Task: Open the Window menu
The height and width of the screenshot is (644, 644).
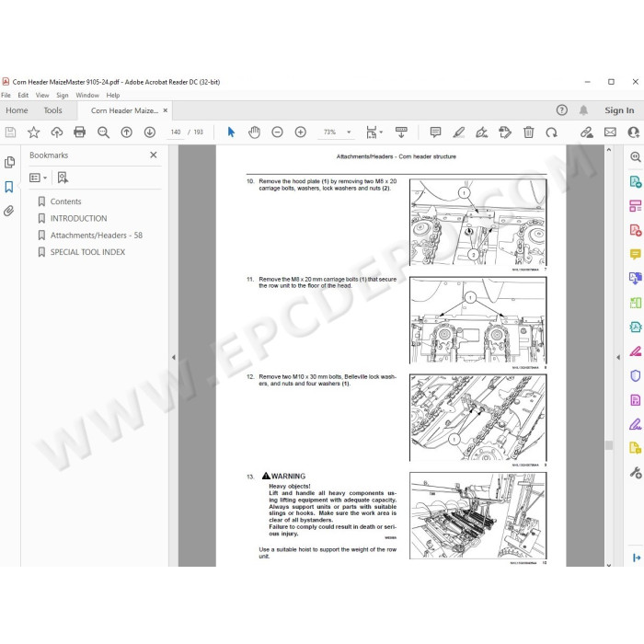Action: 87,96
